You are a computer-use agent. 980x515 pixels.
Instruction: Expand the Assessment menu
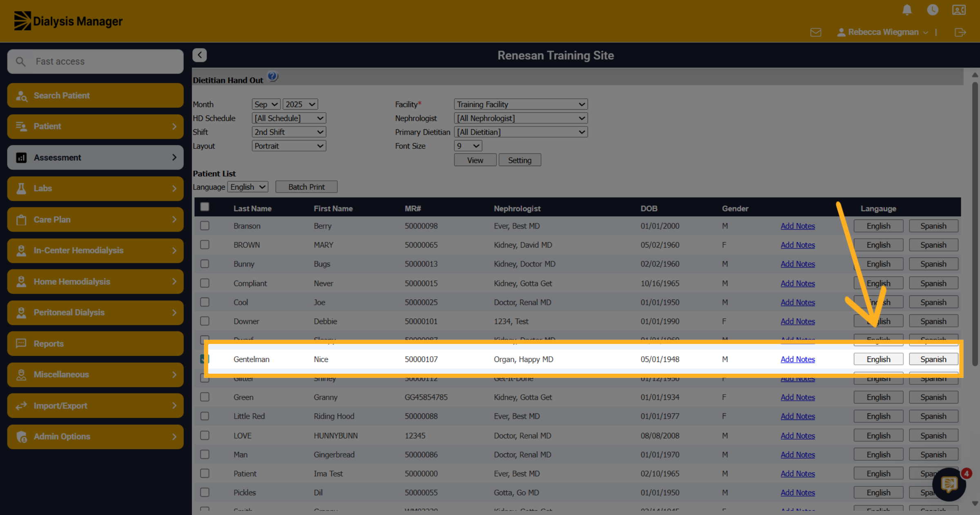click(x=95, y=158)
